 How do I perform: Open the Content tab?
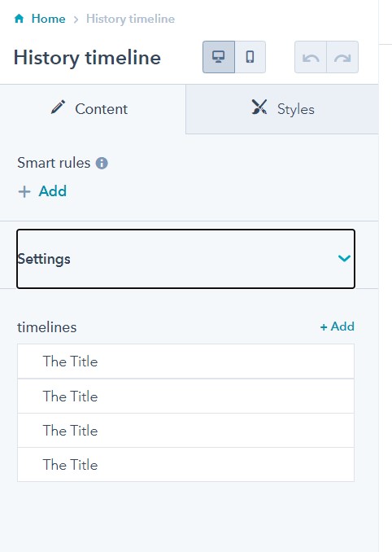tap(93, 109)
